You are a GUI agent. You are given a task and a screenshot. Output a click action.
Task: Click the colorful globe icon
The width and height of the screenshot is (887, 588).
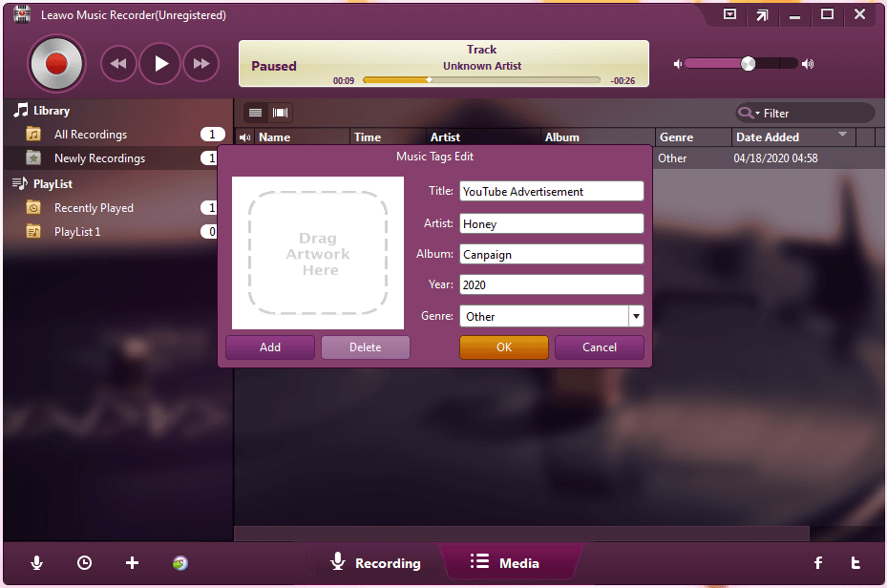[x=180, y=562]
